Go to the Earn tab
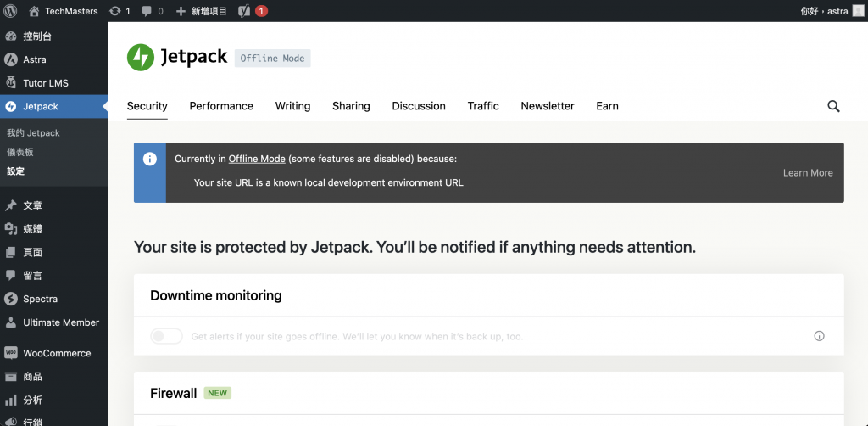Image resolution: width=868 pixels, height=426 pixels. coord(607,106)
